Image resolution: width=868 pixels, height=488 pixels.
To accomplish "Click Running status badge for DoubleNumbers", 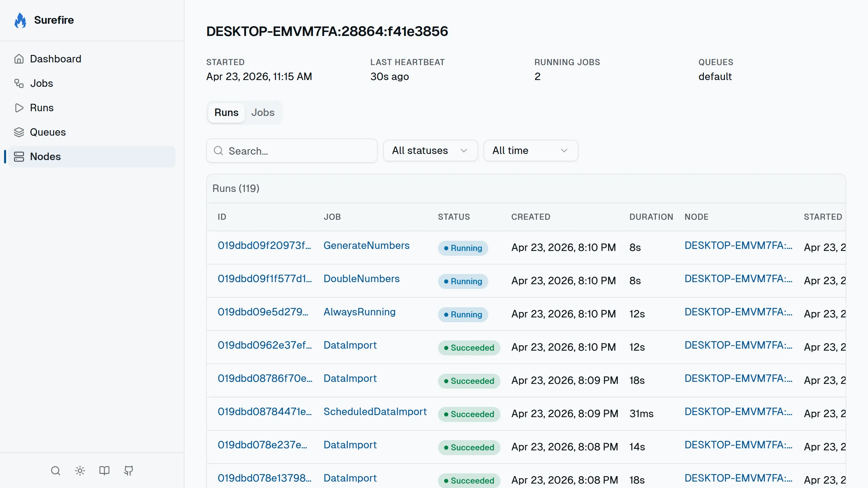I will pos(463,281).
